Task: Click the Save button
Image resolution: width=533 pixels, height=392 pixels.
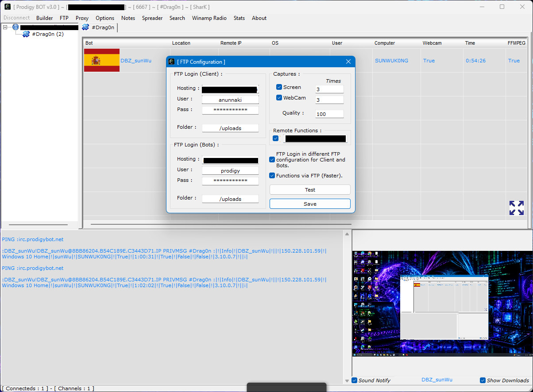Action: (310, 204)
